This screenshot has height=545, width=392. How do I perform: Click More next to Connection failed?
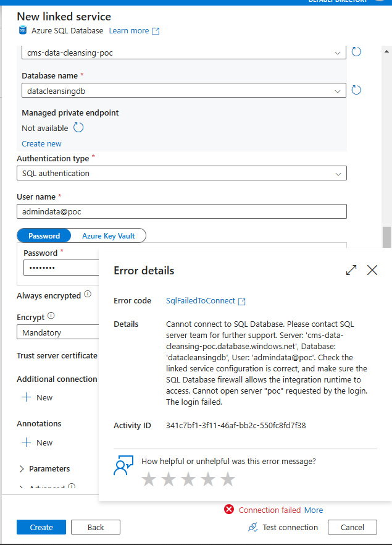pyautogui.click(x=314, y=510)
